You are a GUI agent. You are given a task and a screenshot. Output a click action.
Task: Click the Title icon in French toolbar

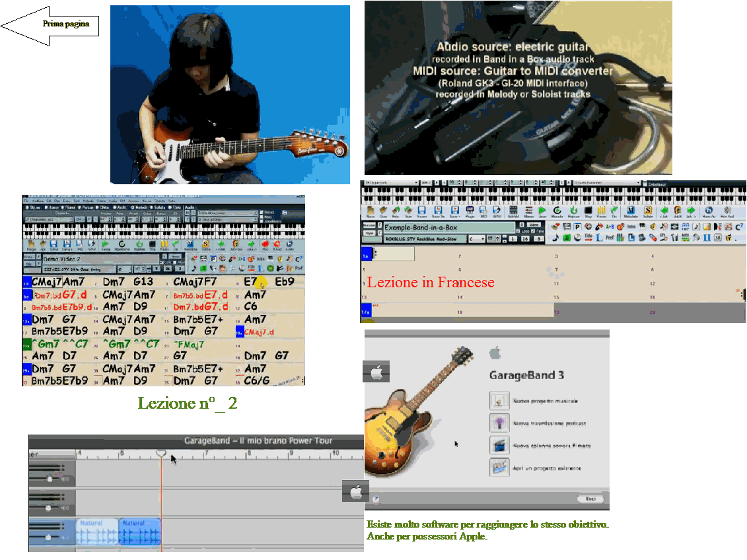(x=588, y=237)
